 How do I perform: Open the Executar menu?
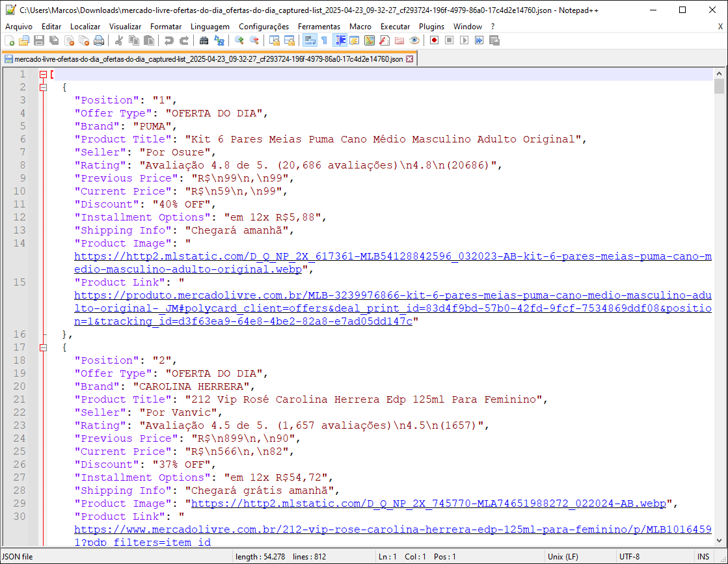pyautogui.click(x=395, y=27)
